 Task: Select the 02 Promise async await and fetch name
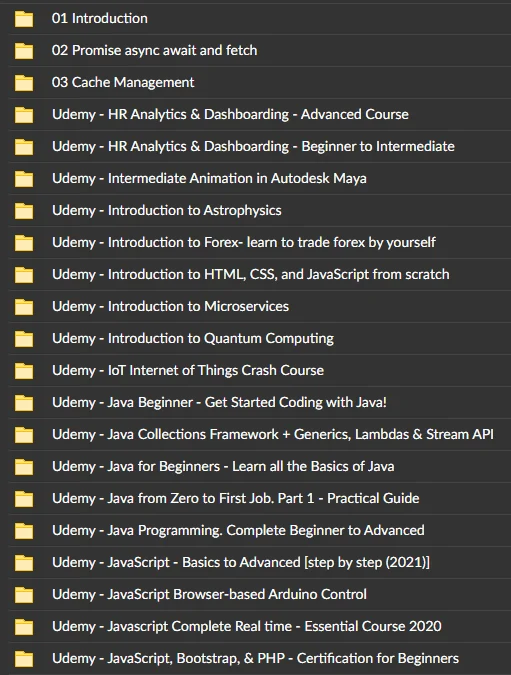154,50
